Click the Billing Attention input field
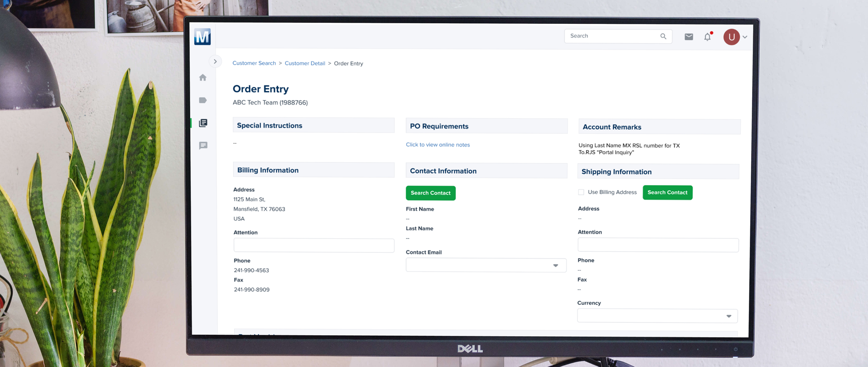Screen dimensions: 868x367 (313, 245)
